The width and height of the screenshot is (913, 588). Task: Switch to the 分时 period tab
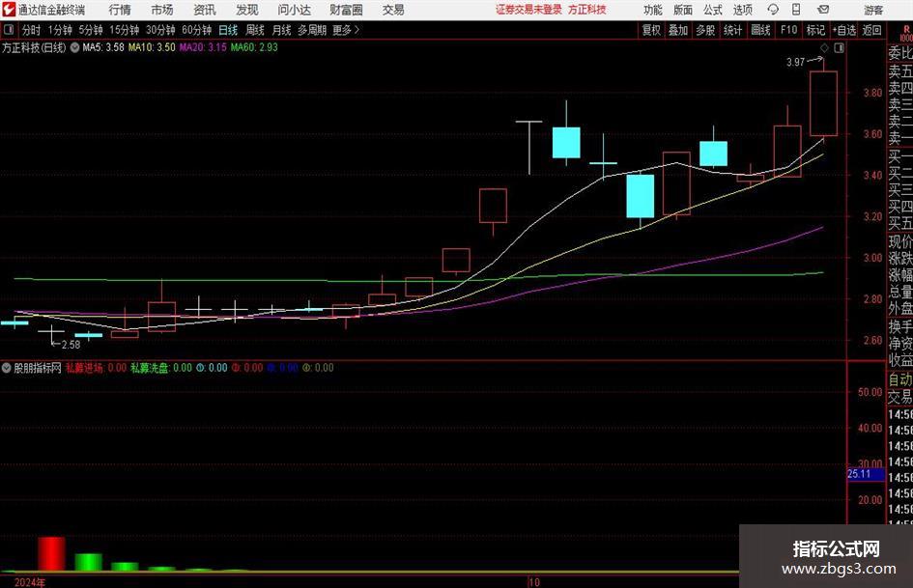31,30
